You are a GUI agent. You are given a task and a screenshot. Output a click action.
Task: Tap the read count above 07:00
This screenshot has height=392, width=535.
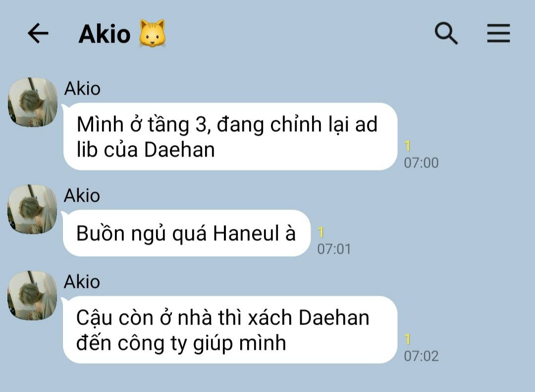coord(407,146)
